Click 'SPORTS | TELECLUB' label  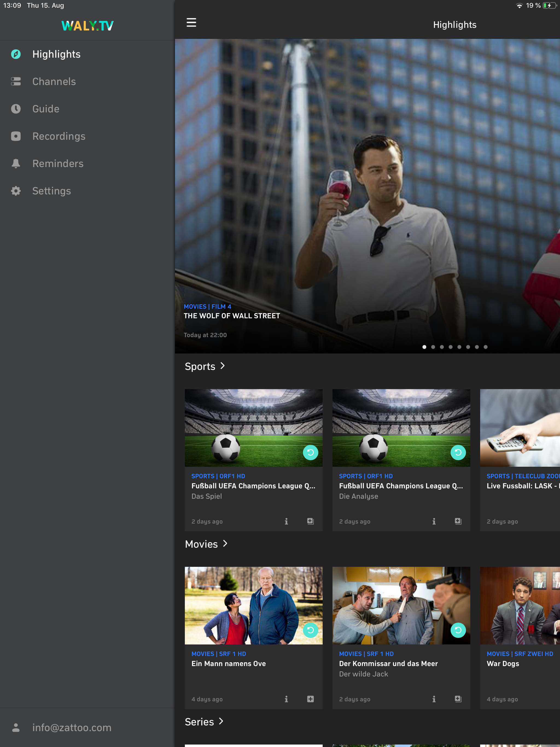coord(523,476)
